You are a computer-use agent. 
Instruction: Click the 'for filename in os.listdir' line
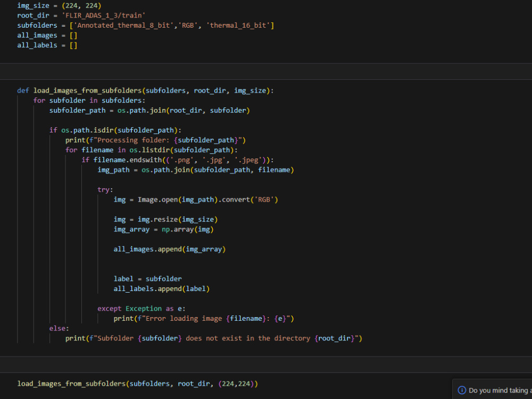(x=151, y=150)
